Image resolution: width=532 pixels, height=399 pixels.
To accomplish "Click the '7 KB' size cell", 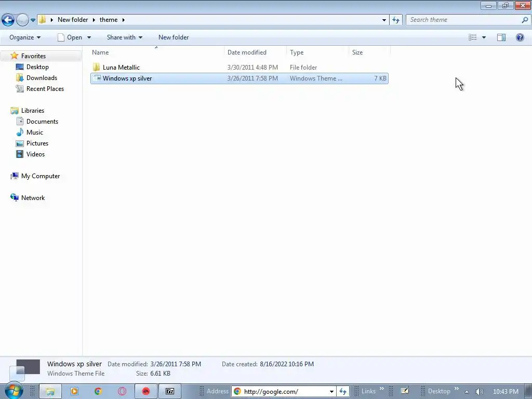I will [380, 78].
